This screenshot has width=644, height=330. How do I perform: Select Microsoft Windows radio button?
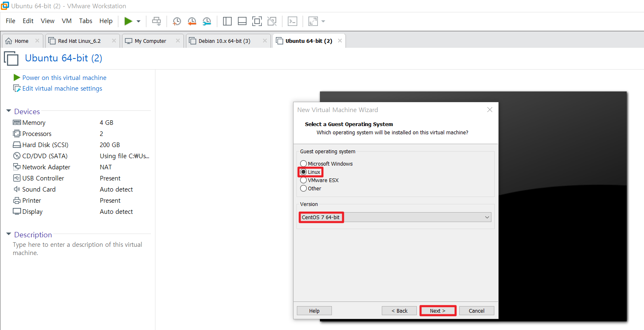pyautogui.click(x=303, y=164)
